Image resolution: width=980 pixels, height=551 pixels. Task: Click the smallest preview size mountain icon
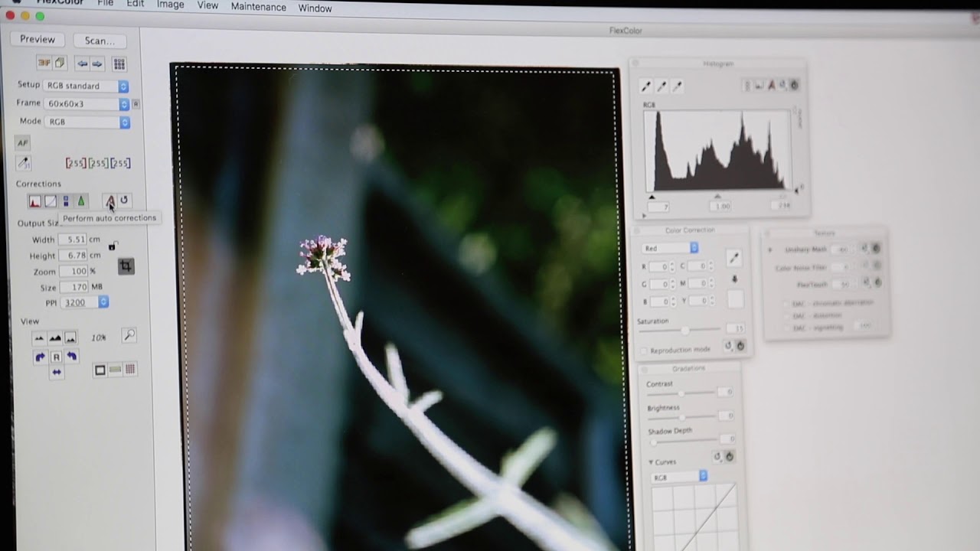point(39,337)
